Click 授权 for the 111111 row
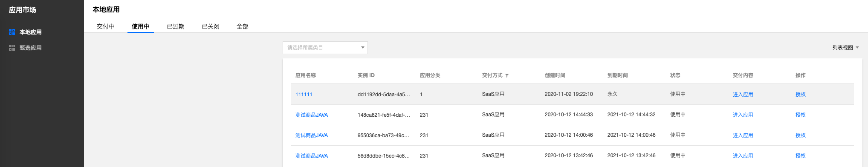The height and width of the screenshot is (167, 868). (x=801, y=95)
